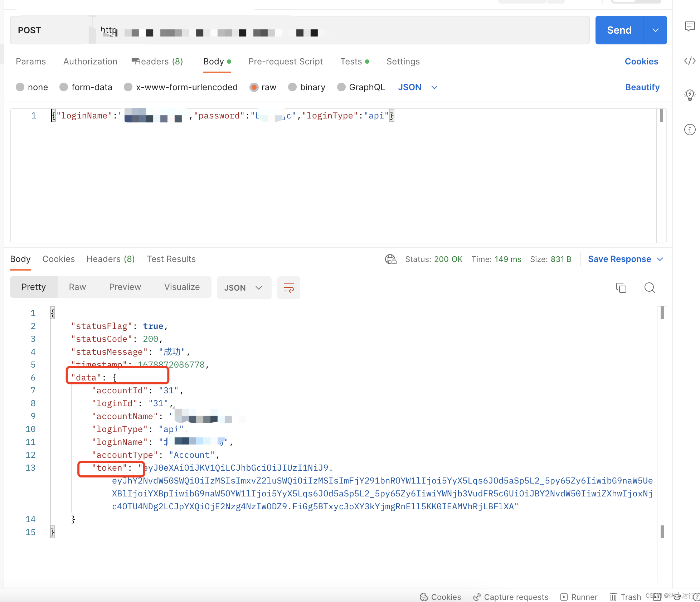Select the raw body type
The image size is (700, 602).
pos(254,87)
